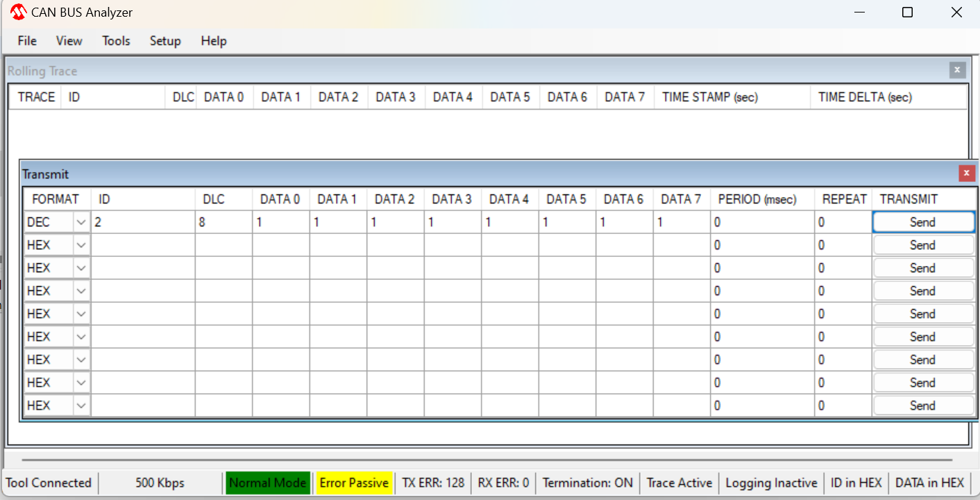Open the HEX format dropdown in the second Transmit row

tap(81, 245)
